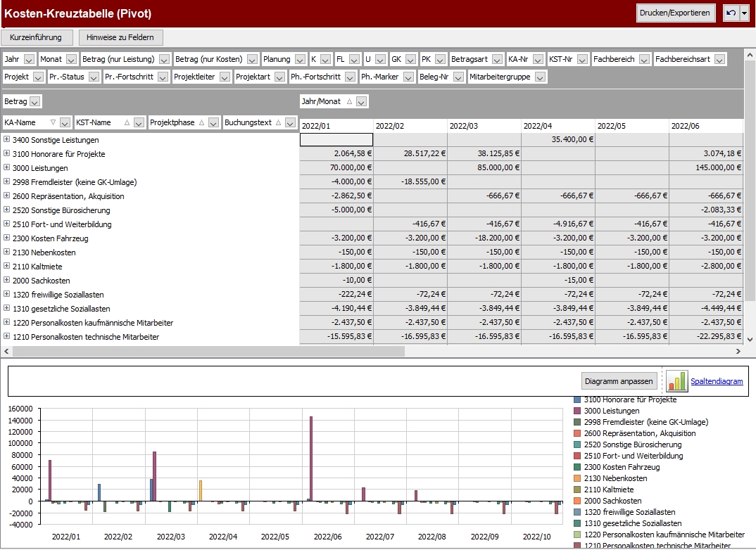
Task: Open the Kurzeinführung tab
Action: (36, 37)
